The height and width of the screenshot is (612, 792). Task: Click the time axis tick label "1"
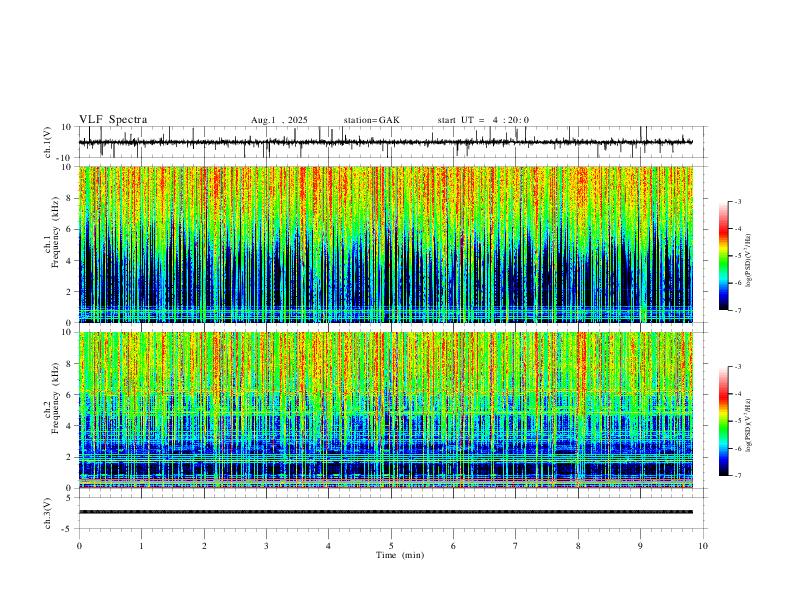(x=141, y=546)
